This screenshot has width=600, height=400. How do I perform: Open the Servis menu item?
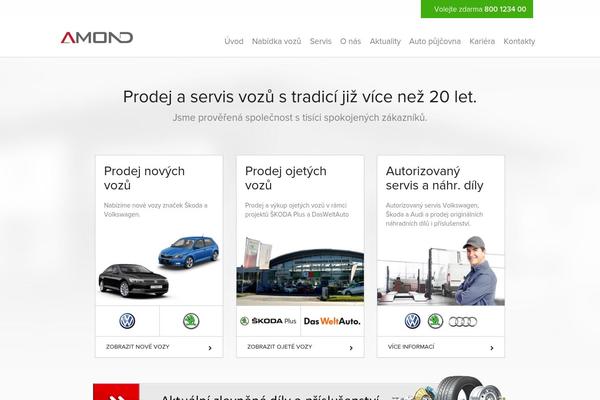click(x=321, y=41)
